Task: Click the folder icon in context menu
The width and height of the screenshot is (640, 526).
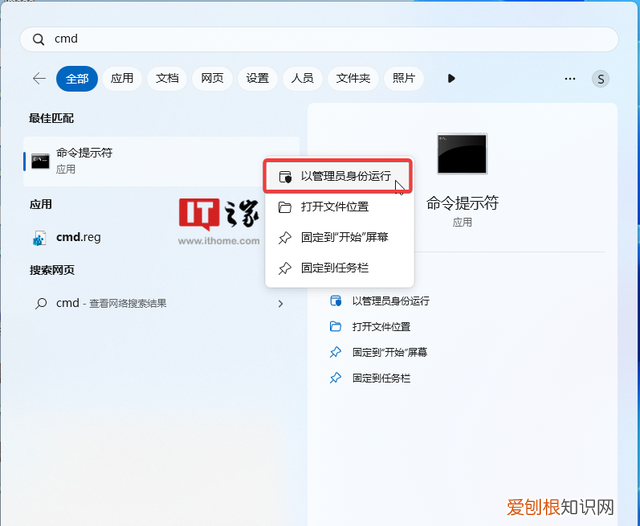Action: (x=285, y=207)
